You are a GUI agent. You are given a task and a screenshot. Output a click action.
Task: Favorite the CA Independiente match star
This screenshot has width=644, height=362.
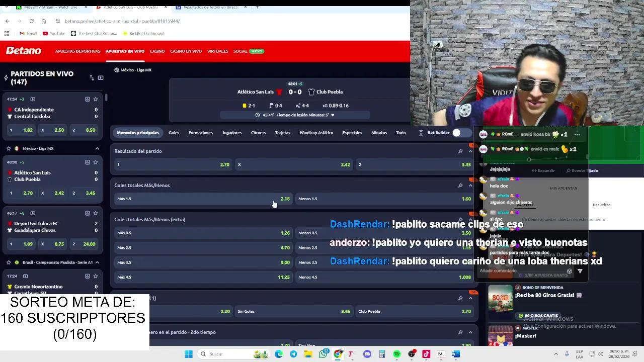pos(95,99)
